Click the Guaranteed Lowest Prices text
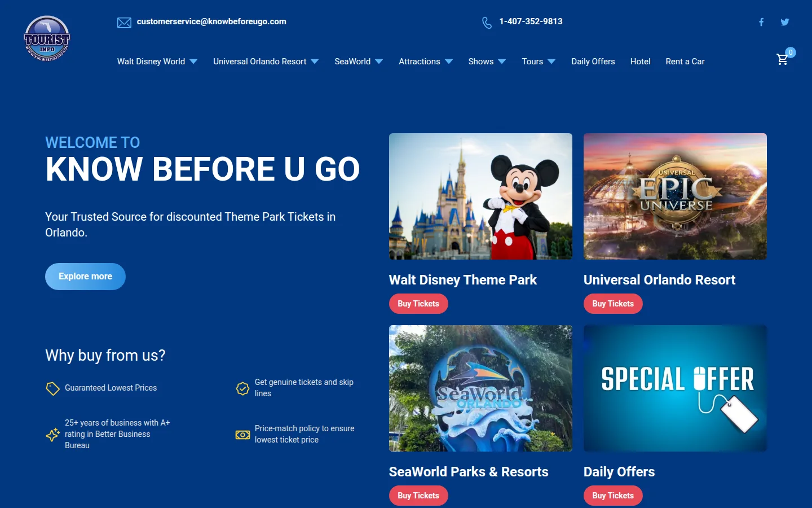The height and width of the screenshot is (508, 812). click(111, 388)
